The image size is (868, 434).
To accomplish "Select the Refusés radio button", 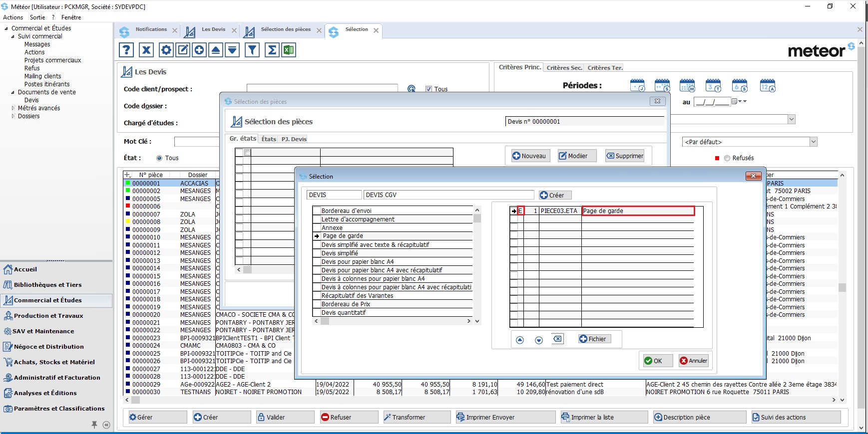I will point(727,158).
